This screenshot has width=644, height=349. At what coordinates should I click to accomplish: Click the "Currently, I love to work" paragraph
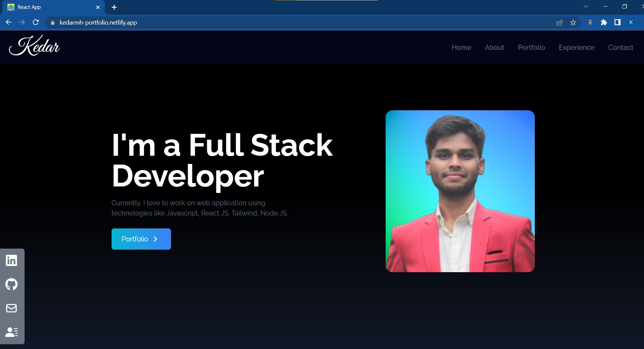200,208
